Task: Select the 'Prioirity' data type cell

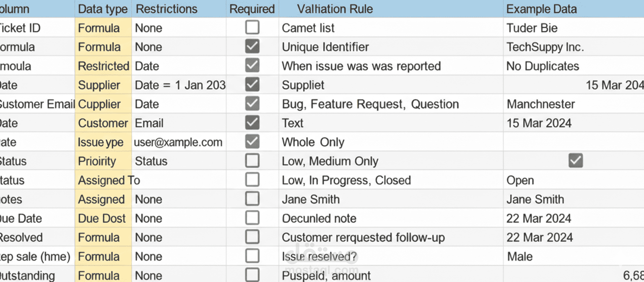Action: coord(97,161)
